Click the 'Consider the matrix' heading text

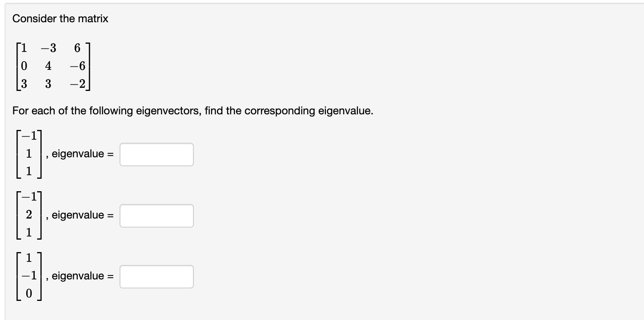tap(60, 19)
